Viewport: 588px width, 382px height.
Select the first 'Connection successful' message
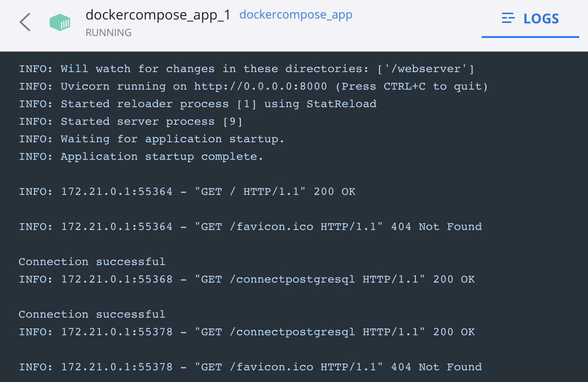(x=92, y=262)
